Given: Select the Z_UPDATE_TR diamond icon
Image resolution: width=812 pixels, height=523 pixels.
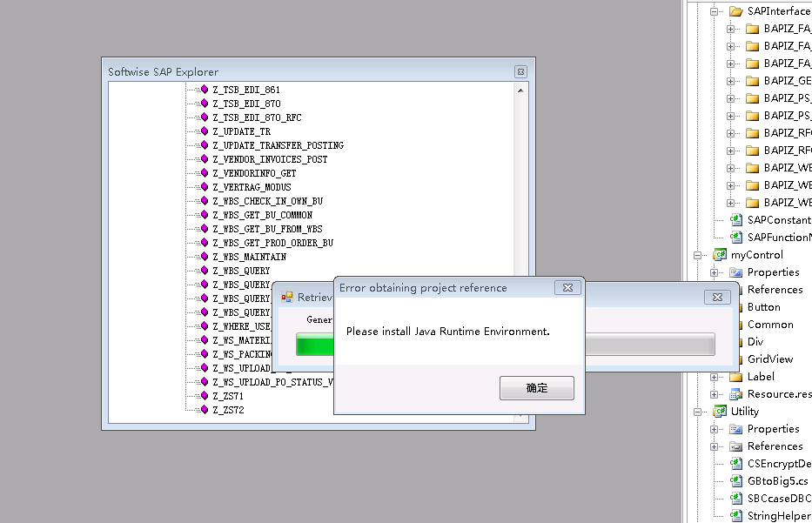Looking at the screenshot, I should [x=205, y=131].
